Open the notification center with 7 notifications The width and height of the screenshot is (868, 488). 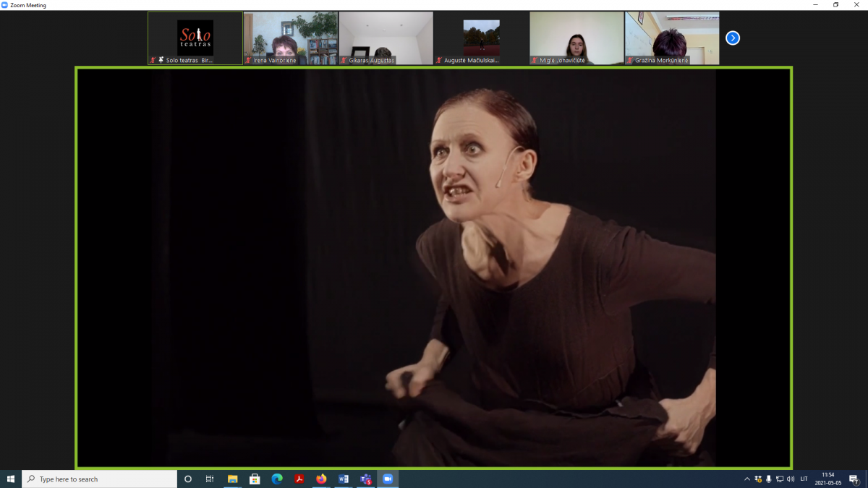[854, 479]
